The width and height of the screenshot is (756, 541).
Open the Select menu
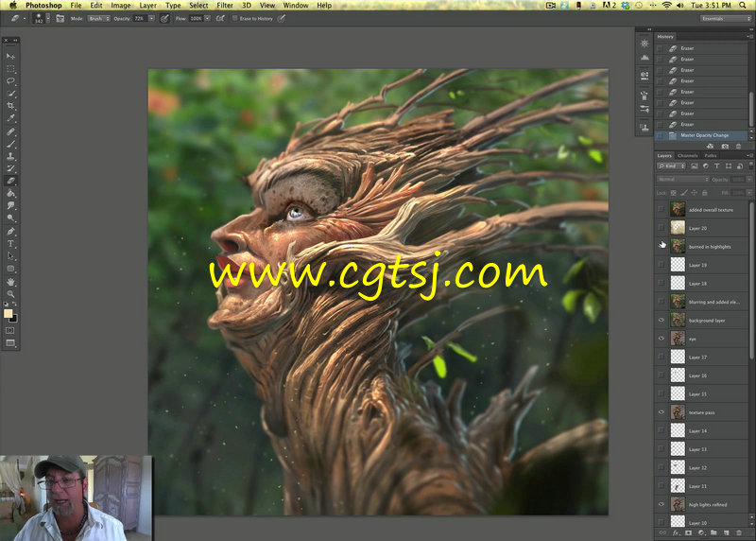click(198, 6)
